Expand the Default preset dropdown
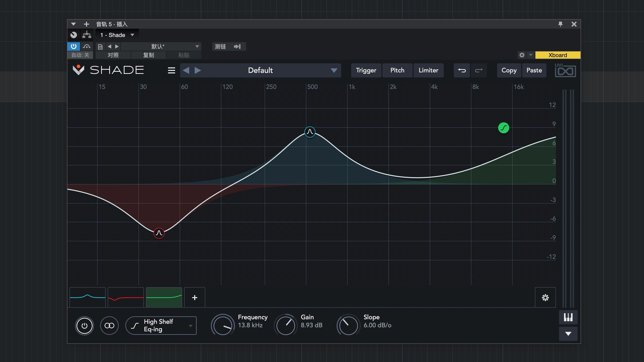Viewport: 644px width, 362px height. [x=334, y=70]
